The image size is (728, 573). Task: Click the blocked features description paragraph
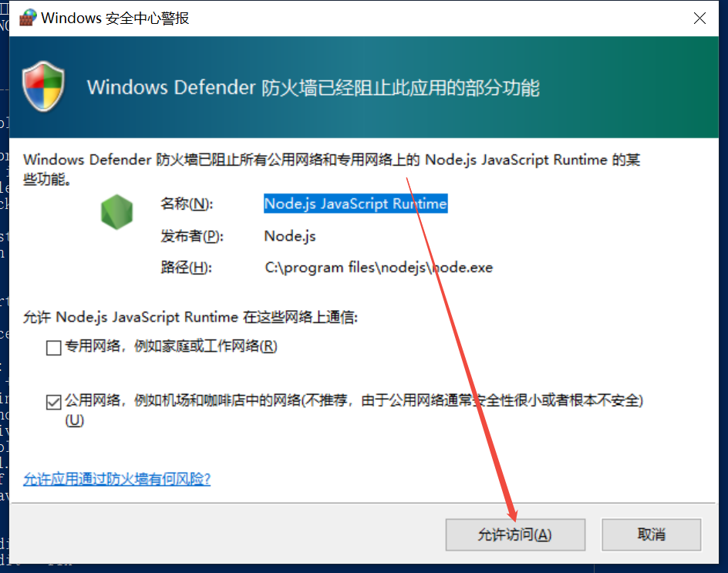pyautogui.click(x=332, y=169)
